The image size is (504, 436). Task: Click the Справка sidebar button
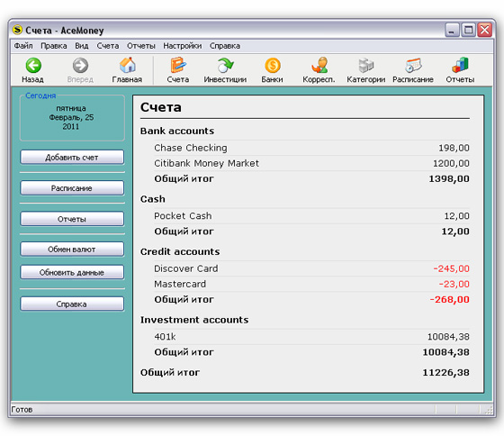pos(72,304)
